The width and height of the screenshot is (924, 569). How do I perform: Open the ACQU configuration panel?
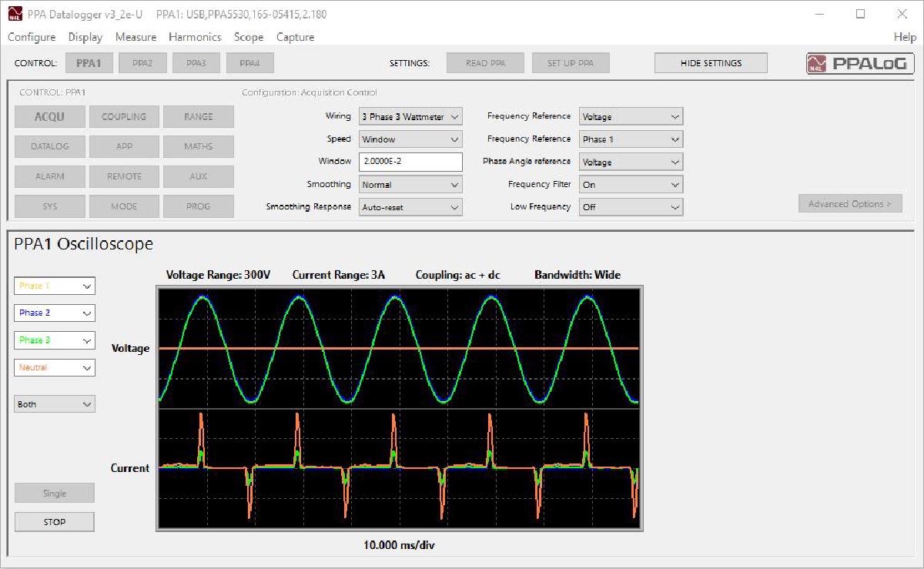coord(49,116)
